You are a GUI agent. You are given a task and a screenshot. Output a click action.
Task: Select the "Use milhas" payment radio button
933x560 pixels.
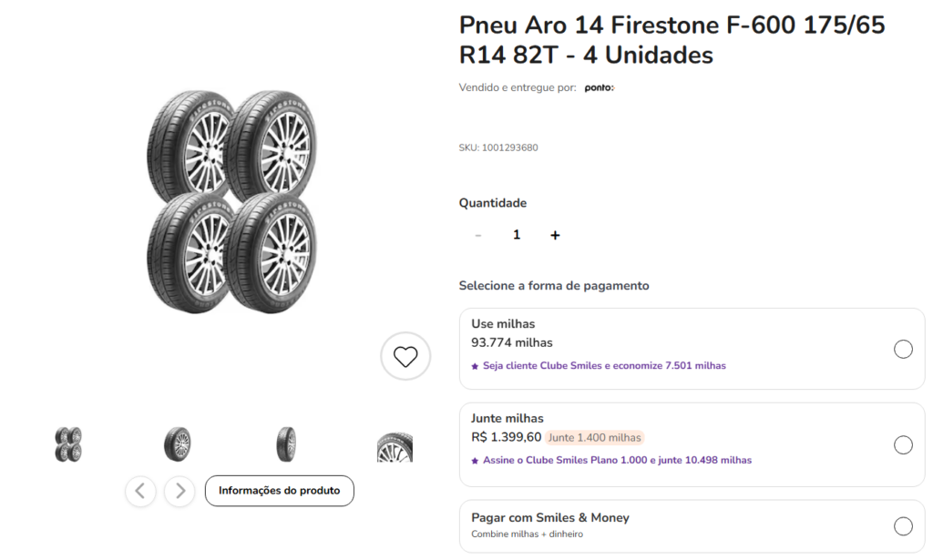click(x=903, y=350)
